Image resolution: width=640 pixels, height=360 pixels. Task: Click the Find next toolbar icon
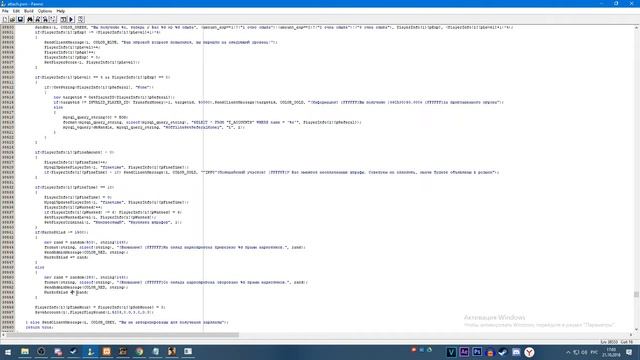click(x=38, y=19)
